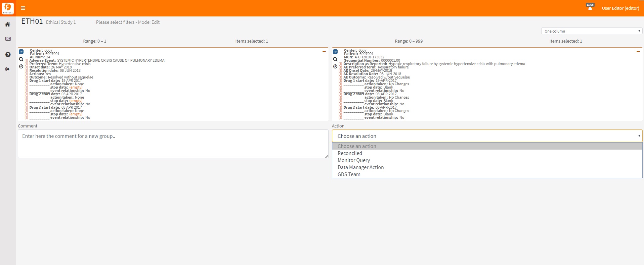This screenshot has height=265, width=644.
Task: Click the orange marker beside AE Onset Date
Action: click(340, 70)
